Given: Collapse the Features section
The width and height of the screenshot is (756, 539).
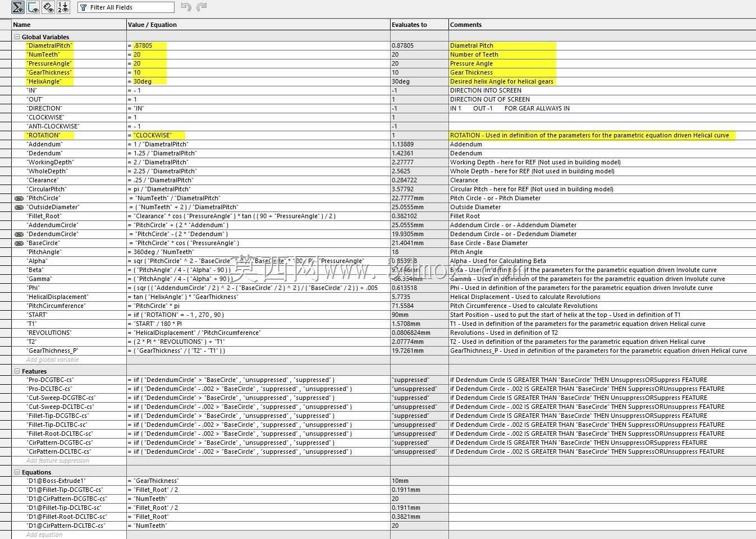Looking at the screenshot, I should click(17, 371).
